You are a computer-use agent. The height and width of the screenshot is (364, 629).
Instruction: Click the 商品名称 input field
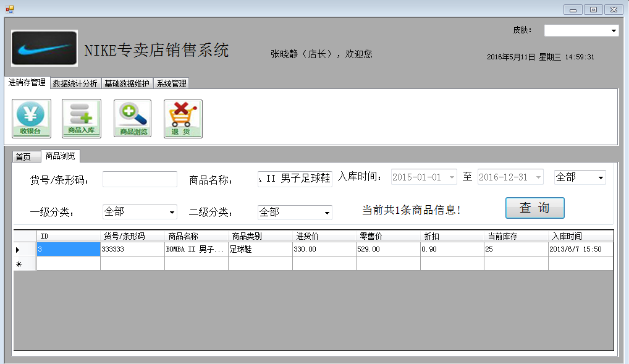click(x=295, y=179)
